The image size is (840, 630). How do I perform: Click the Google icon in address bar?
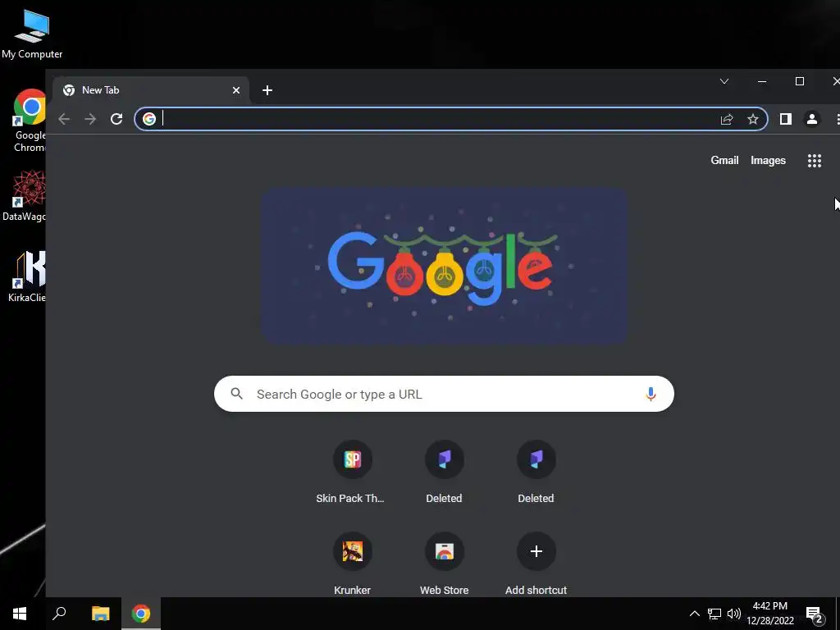[x=149, y=119]
